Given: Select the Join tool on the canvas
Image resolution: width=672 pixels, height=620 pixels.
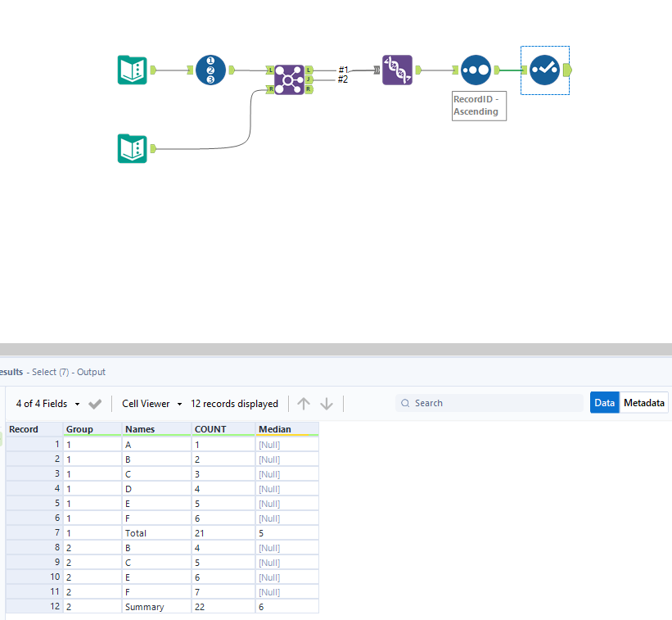Looking at the screenshot, I should tap(291, 79).
